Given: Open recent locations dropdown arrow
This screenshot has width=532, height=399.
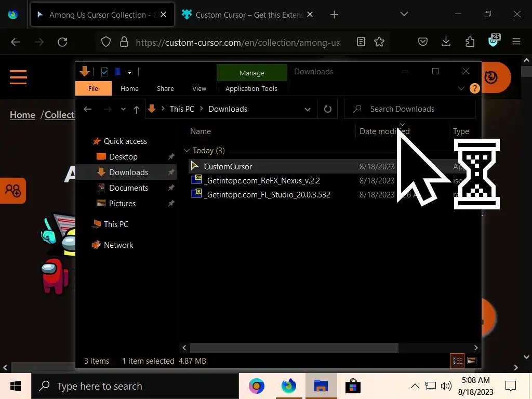Looking at the screenshot, I should 123,109.
